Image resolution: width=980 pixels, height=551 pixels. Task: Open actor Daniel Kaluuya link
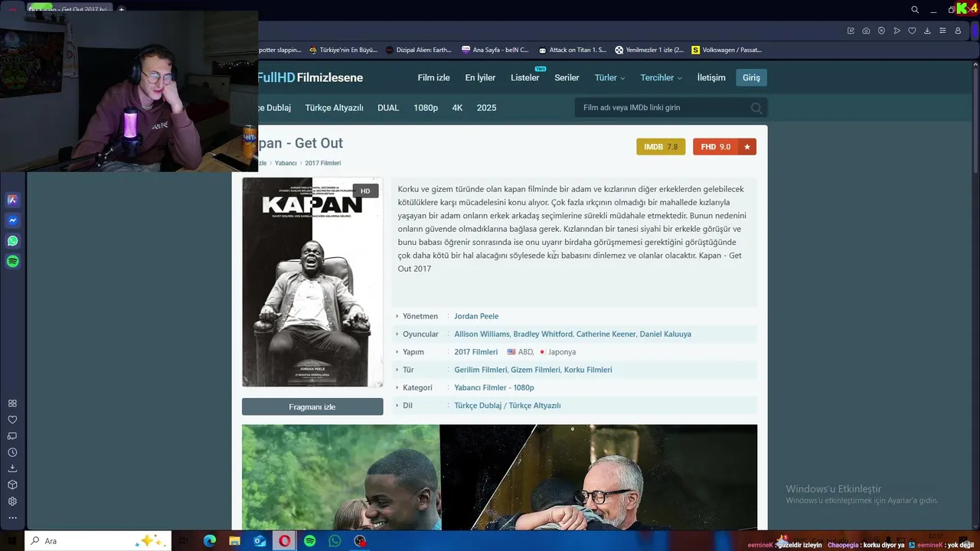(665, 334)
